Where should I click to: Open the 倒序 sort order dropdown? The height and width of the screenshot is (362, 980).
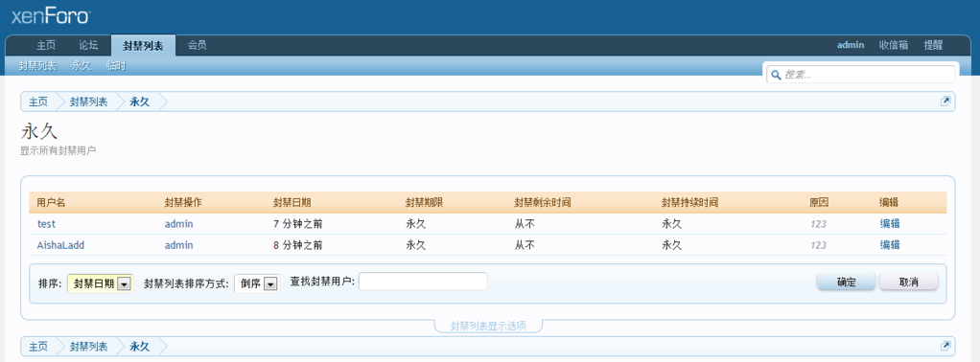point(257,283)
